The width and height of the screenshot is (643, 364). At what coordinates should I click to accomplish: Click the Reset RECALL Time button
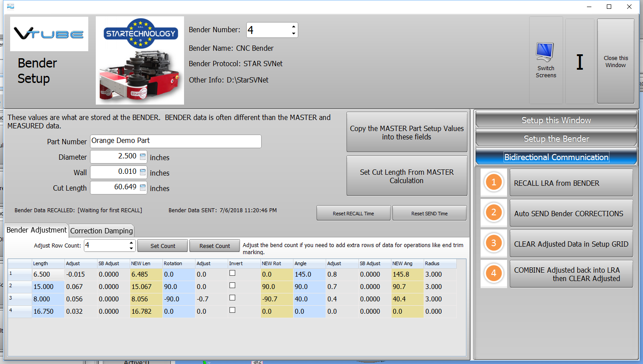[x=353, y=213]
